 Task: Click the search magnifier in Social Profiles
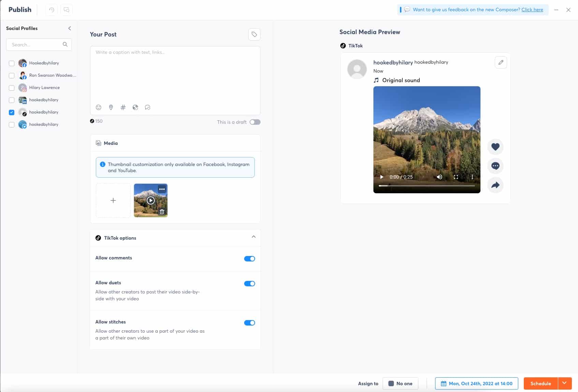(x=65, y=44)
